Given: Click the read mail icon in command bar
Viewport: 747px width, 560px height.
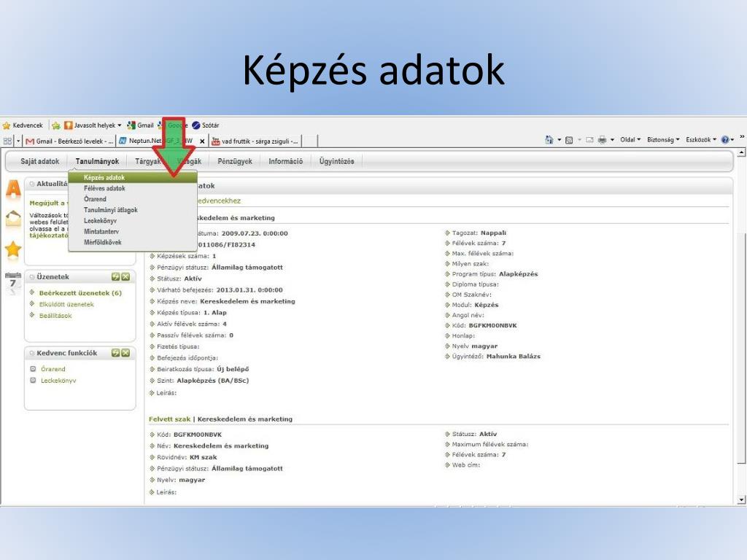Looking at the screenshot, I should (589, 140).
